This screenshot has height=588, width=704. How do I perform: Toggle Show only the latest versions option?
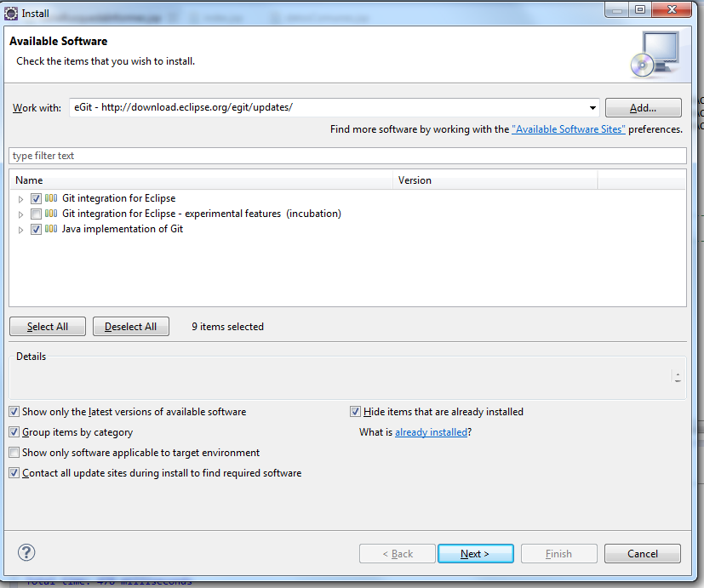14,412
